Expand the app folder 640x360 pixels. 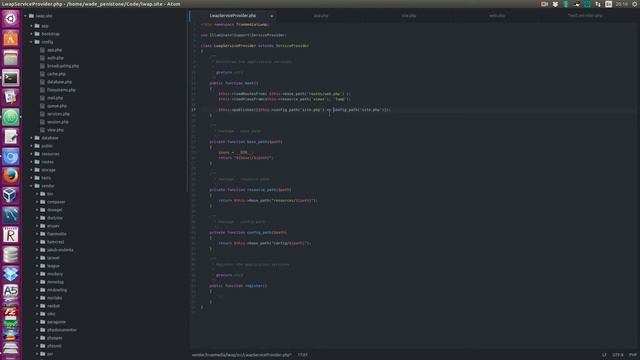[x=31, y=26]
